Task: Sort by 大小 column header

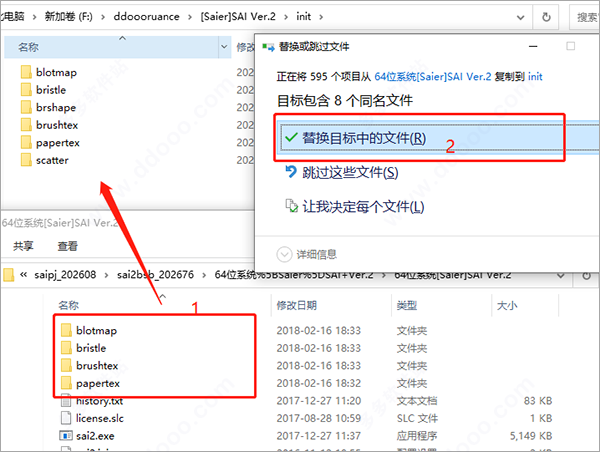Action: [x=507, y=305]
